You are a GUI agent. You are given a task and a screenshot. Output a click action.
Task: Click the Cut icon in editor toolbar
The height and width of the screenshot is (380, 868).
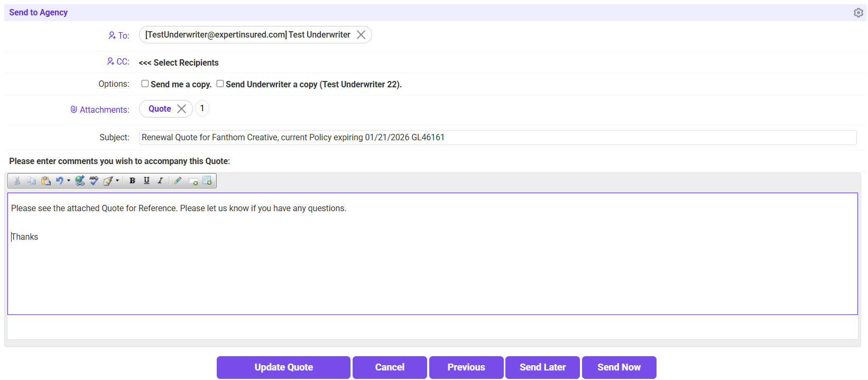[17, 181]
